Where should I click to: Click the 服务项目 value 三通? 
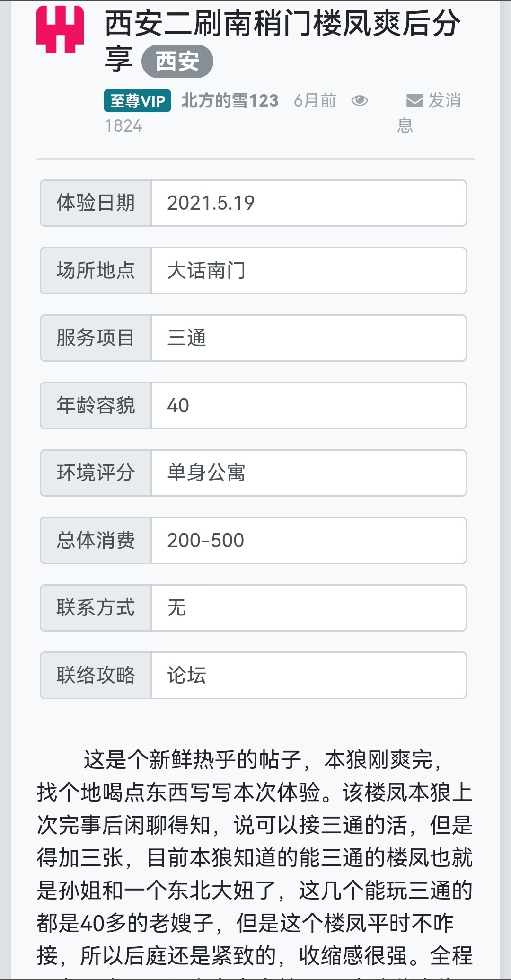[x=187, y=338]
